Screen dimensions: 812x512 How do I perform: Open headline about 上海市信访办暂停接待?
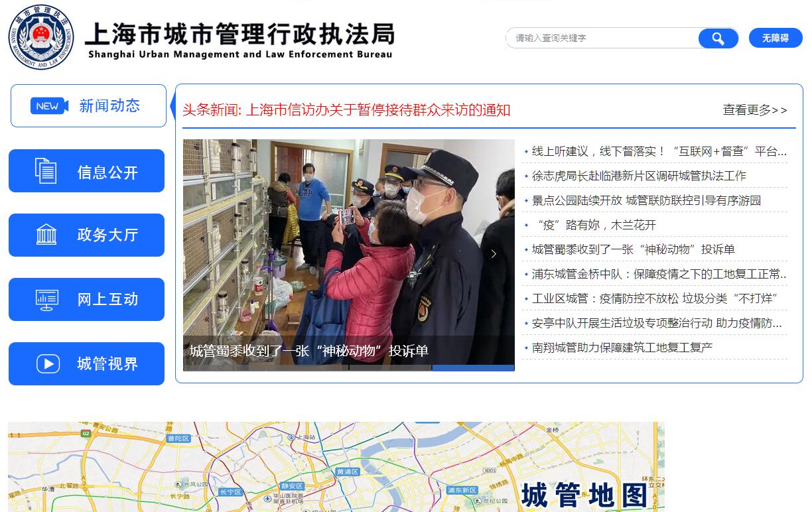(346, 110)
